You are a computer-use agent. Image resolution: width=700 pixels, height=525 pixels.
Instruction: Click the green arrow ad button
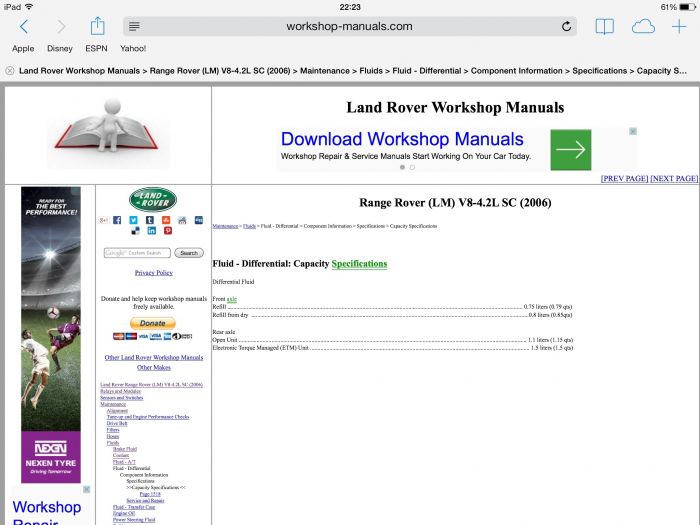click(x=571, y=150)
